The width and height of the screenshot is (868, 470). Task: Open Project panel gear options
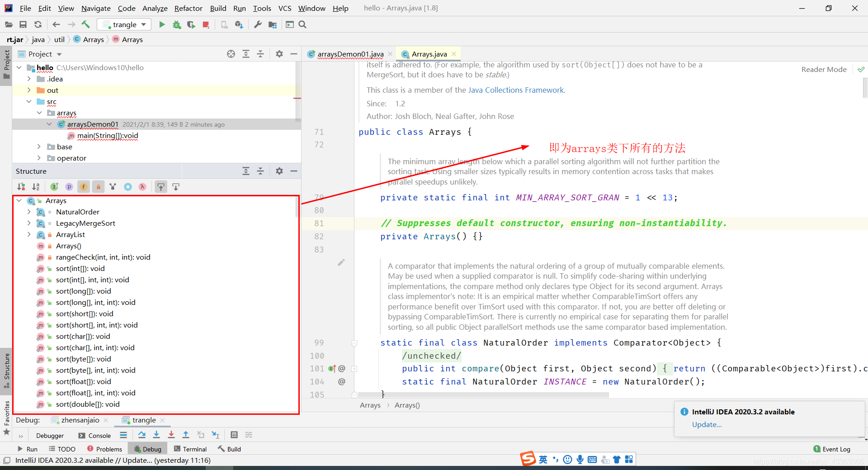[279, 54]
